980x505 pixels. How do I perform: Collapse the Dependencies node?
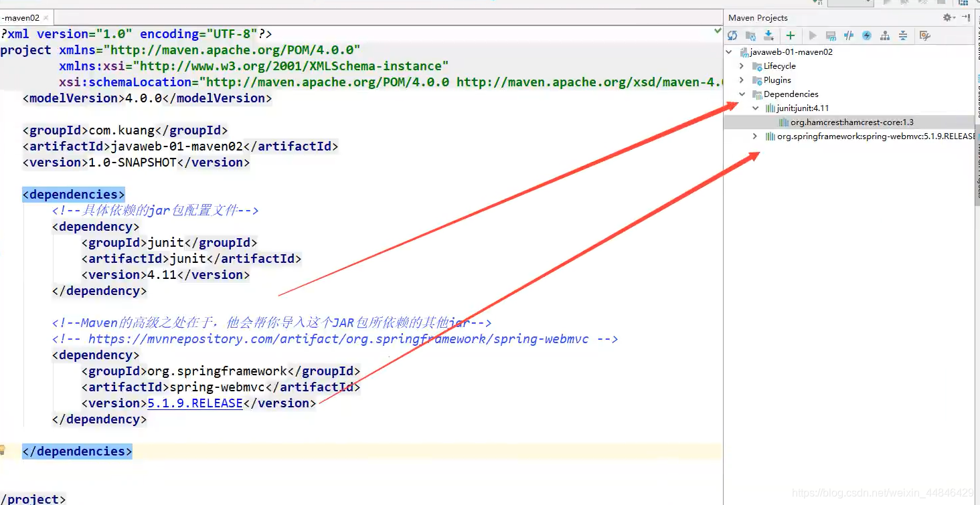742,94
